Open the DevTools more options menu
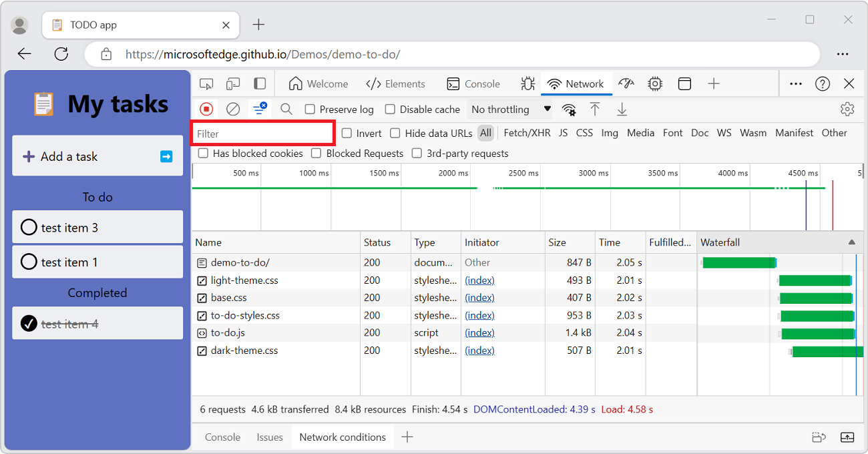The height and width of the screenshot is (454, 868). point(796,83)
